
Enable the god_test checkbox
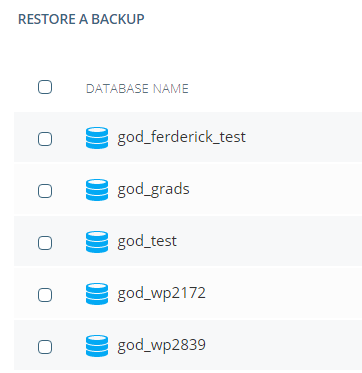click(45, 243)
